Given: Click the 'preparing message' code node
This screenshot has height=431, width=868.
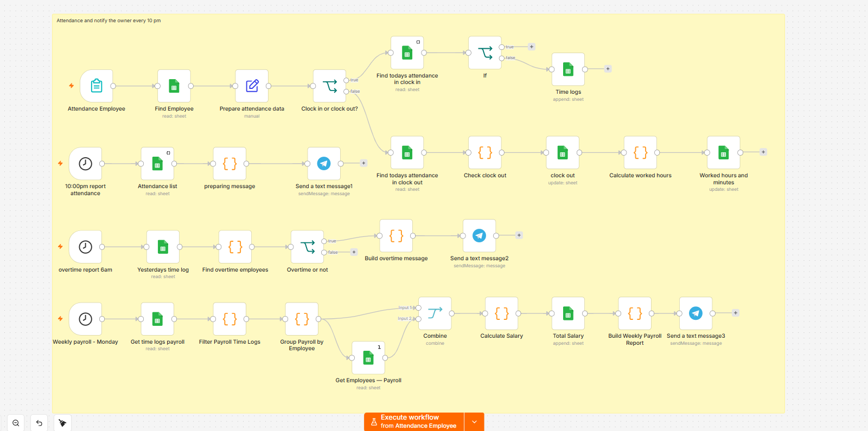Looking at the screenshot, I should pos(229,163).
